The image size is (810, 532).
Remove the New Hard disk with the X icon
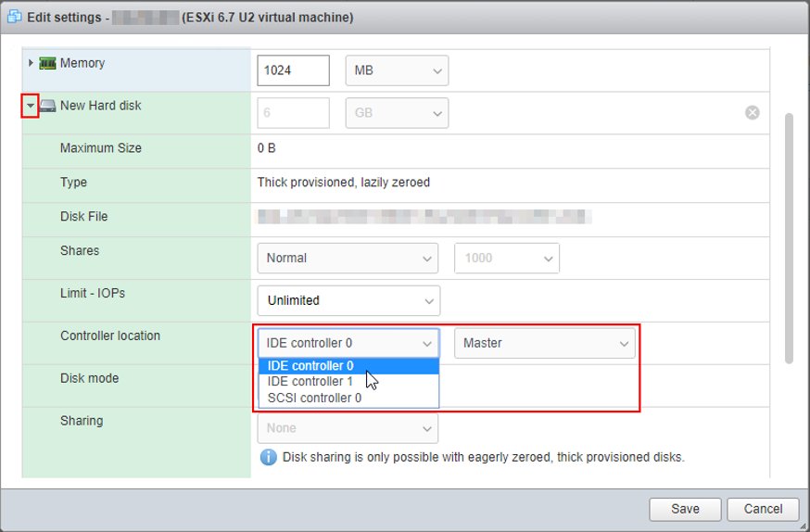[753, 112]
